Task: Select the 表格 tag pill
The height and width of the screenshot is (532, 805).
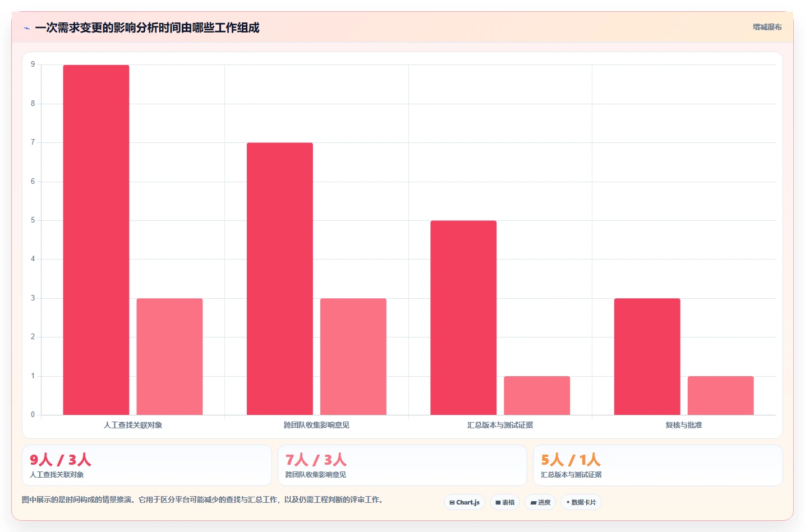Action: [505, 502]
